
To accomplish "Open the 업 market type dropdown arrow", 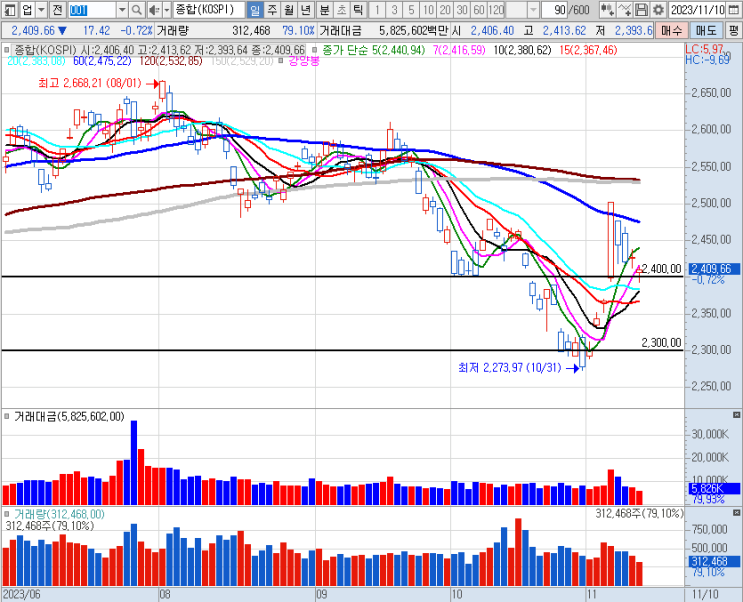I will coord(42,9).
